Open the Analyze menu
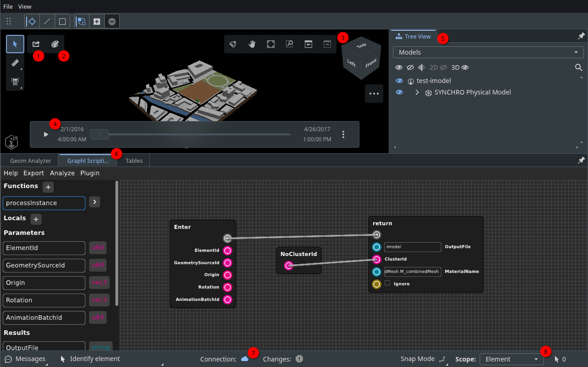The width and height of the screenshot is (588, 367). point(62,173)
